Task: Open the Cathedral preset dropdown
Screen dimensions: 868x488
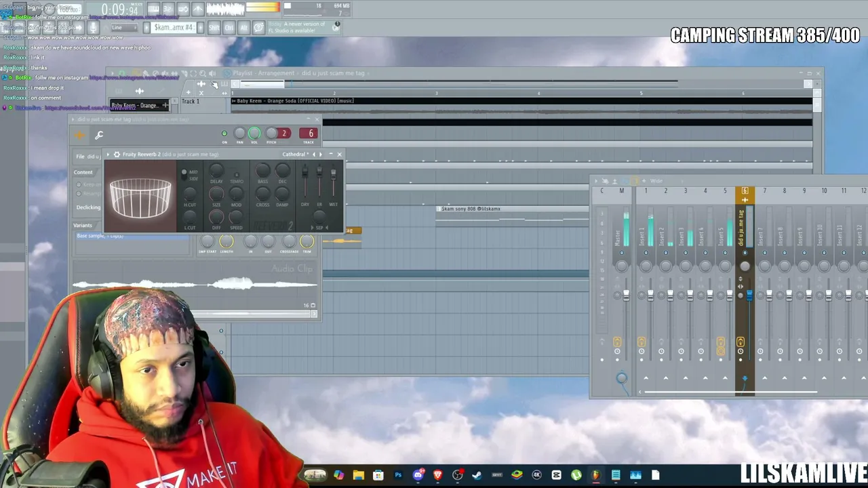Action: 295,155
